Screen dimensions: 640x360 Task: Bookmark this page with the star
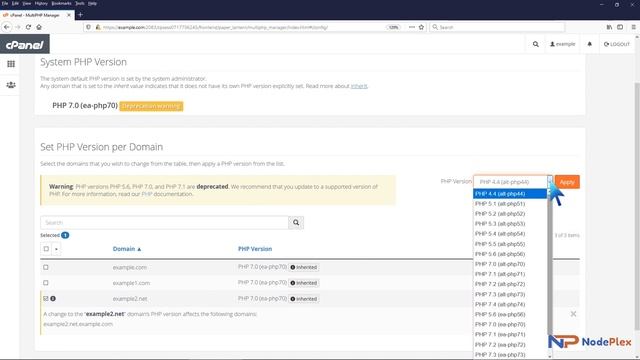(421, 27)
